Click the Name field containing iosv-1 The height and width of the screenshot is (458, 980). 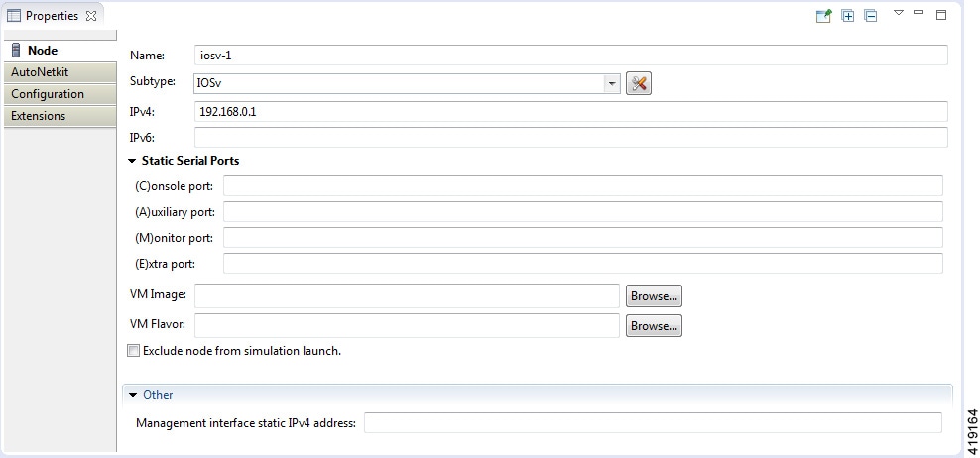[x=570, y=56]
